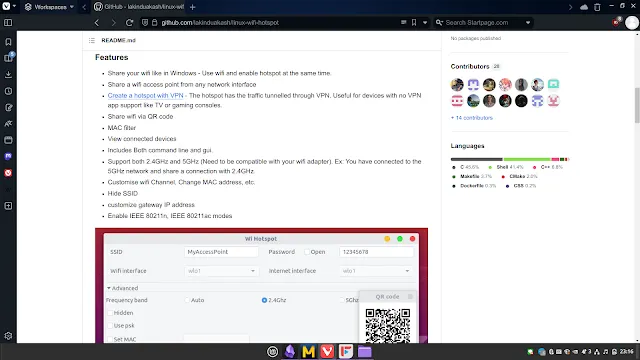Open the Internet interface dropdown
This screenshot has height=360, width=640.
(376, 271)
